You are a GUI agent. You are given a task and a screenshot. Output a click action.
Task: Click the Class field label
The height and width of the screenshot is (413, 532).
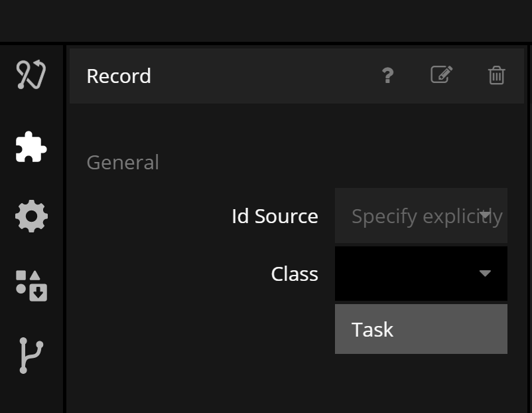pos(295,274)
